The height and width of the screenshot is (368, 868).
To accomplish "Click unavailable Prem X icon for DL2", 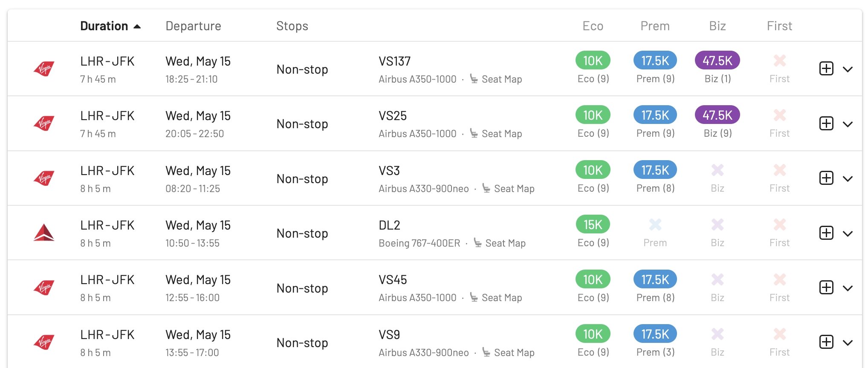I will [655, 224].
